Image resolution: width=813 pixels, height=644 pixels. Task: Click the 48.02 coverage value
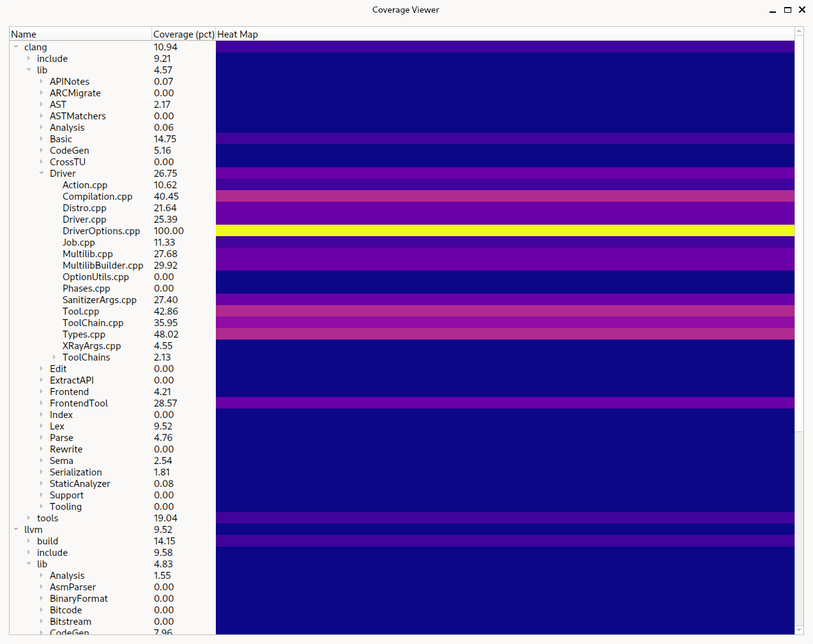(x=166, y=334)
